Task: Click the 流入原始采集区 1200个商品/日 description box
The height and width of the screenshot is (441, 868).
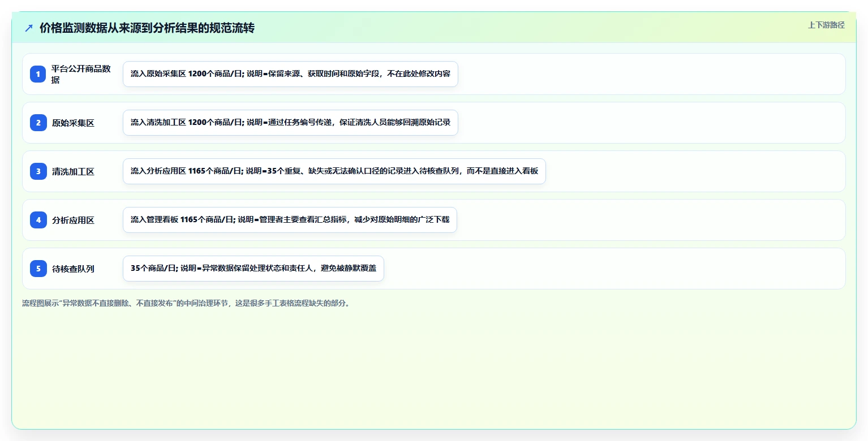Action: (290, 74)
